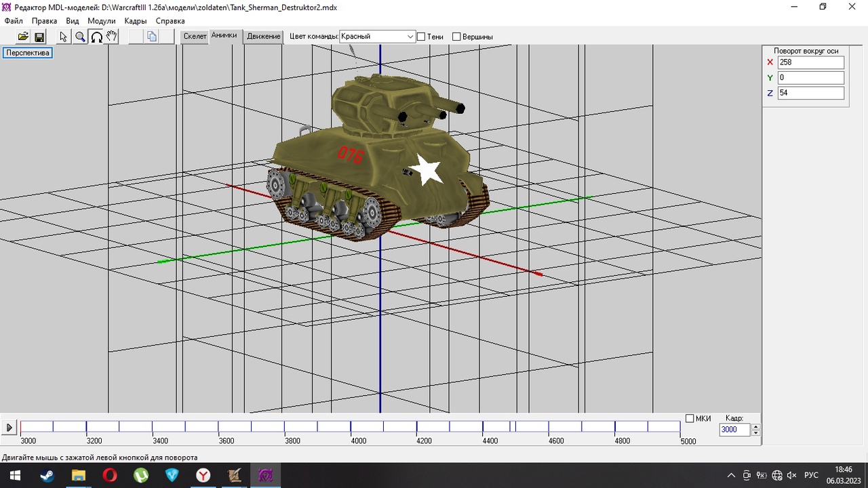
Task: Check the МКИ checkbox
Action: [690, 418]
